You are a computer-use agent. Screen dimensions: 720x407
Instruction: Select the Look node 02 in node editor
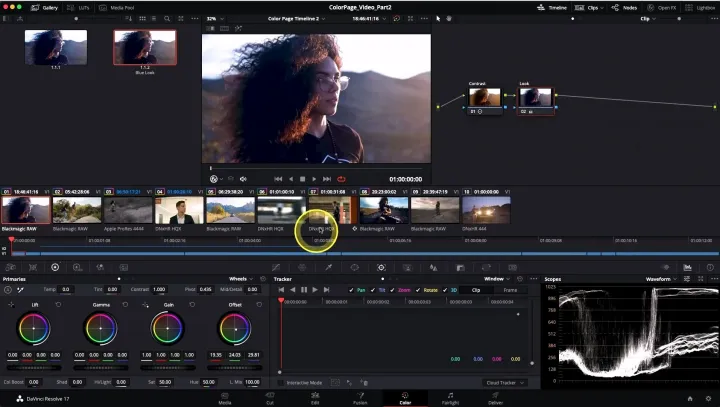pos(536,101)
